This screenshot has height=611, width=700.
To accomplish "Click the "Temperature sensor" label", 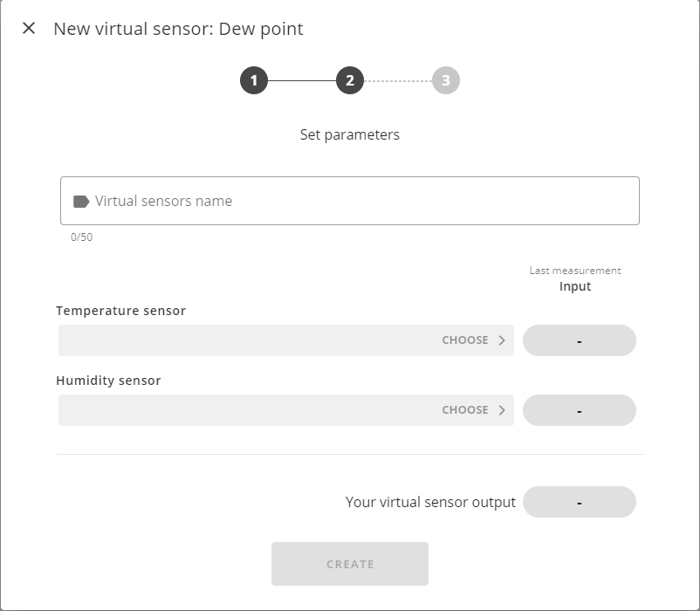I will click(120, 311).
